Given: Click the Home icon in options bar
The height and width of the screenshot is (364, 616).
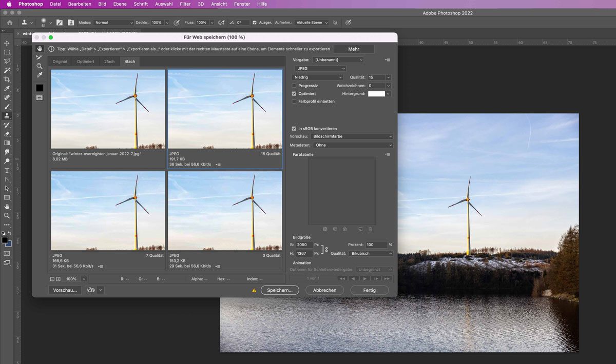Looking at the screenshot, I should (x=9, y=23).
